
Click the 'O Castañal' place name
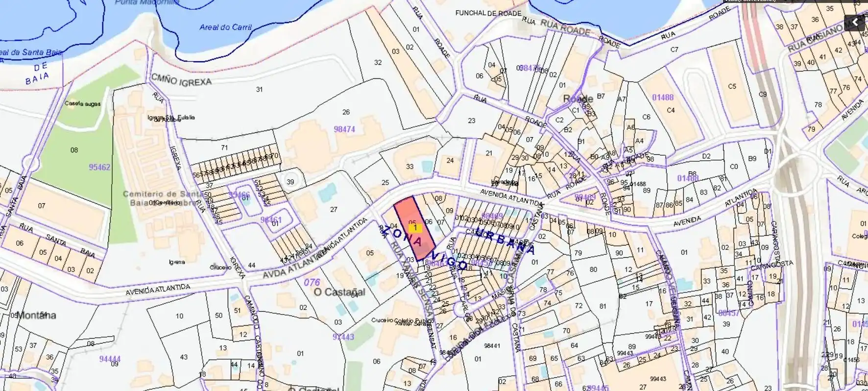pos(339,293)
